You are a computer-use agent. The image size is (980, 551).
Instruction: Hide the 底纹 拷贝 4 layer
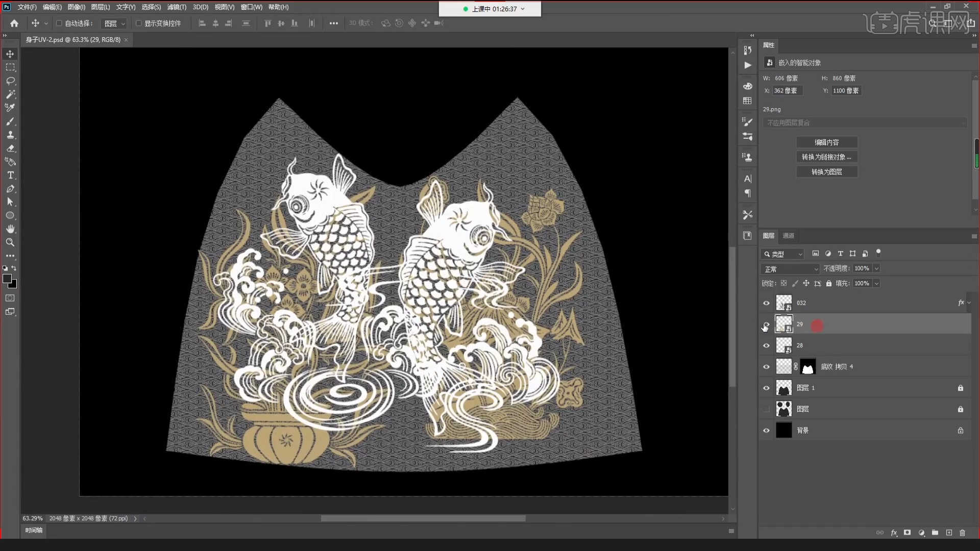pos(766,367)
